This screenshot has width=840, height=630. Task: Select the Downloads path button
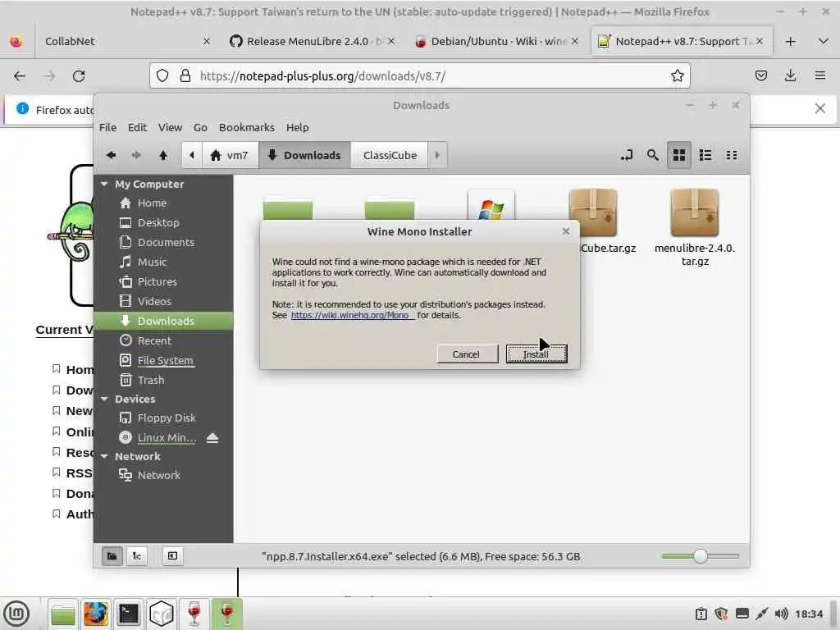pyautogui.click(x=305, y=155)
